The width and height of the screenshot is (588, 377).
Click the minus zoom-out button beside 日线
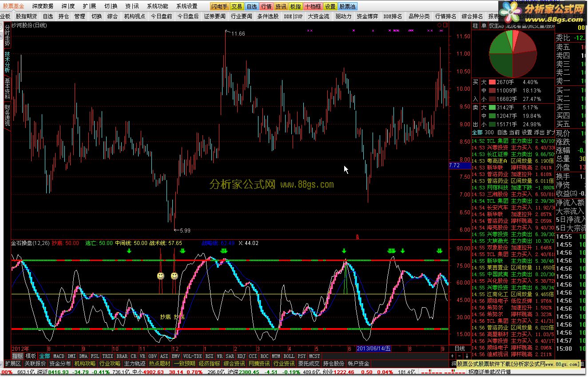coord(460,356)
